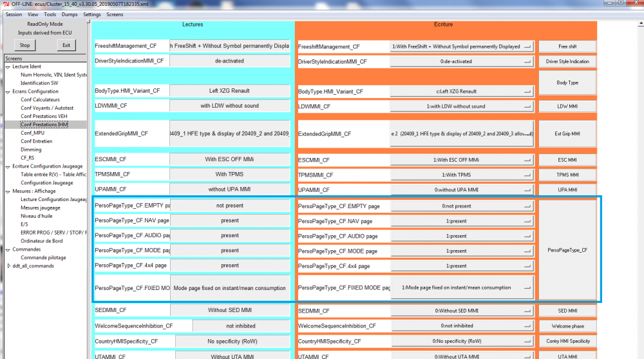Screen dimensions: 644x359
Task: Open the Session menu
Action: (x=14, y=14)
